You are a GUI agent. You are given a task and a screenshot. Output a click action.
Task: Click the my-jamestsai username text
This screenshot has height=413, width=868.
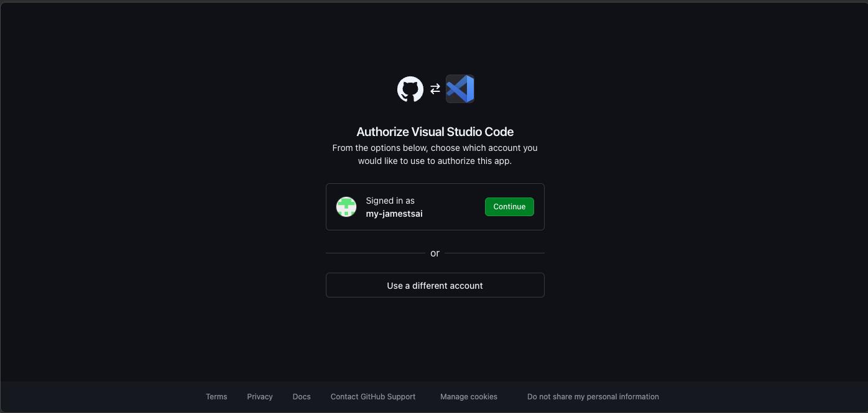(394, 214)
